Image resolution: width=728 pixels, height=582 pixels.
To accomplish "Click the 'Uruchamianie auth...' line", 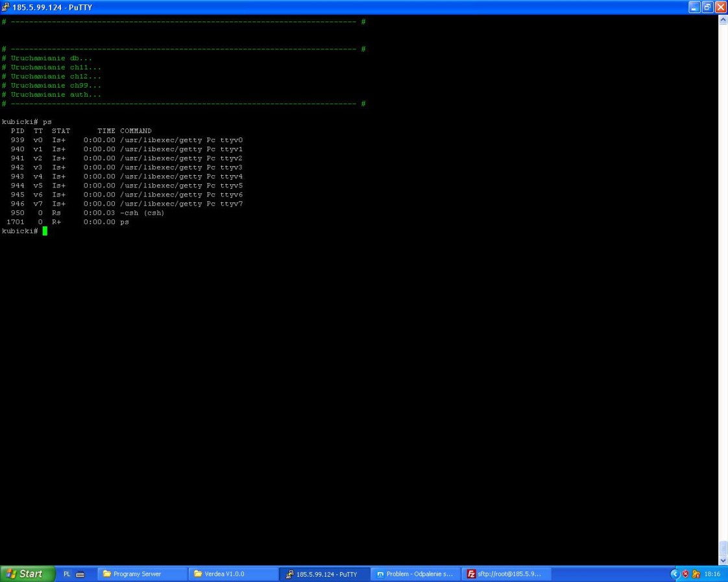I will pos(51,94).
